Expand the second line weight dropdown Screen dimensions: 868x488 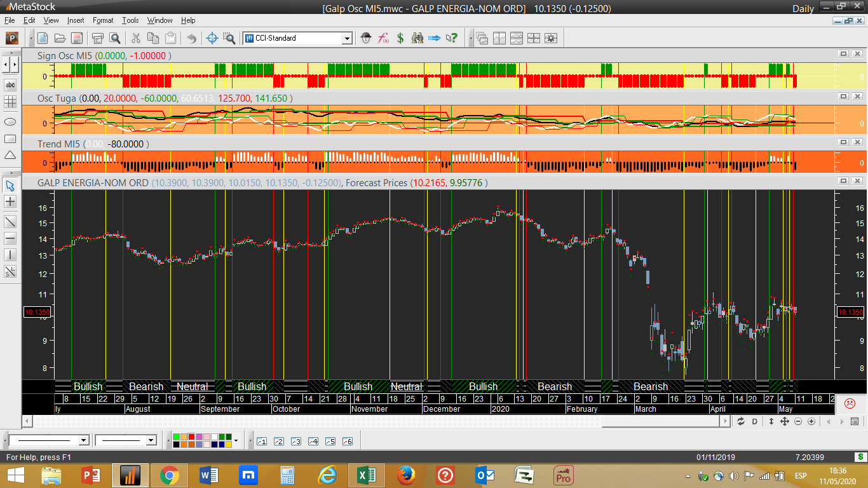pyautogui.click(x=151, y=440)
